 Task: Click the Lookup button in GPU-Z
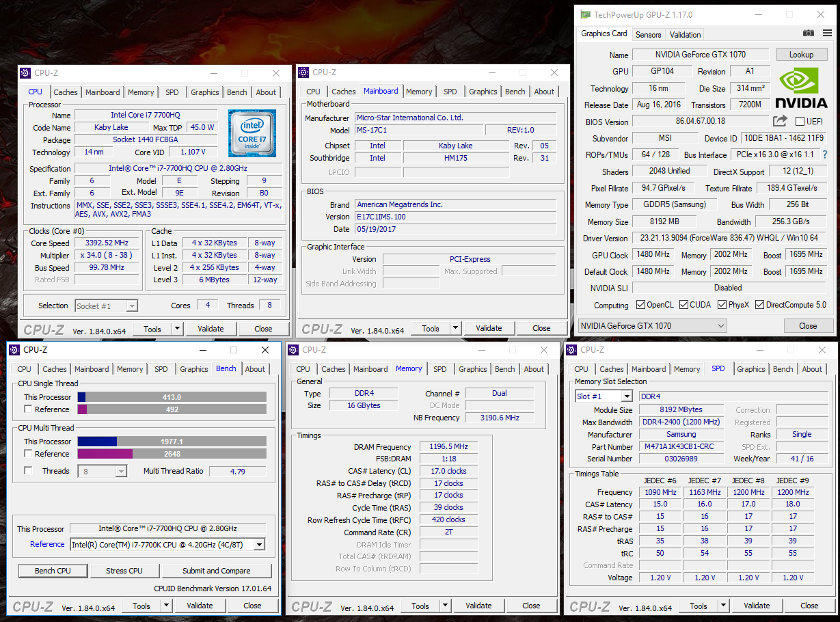(801, 55)
